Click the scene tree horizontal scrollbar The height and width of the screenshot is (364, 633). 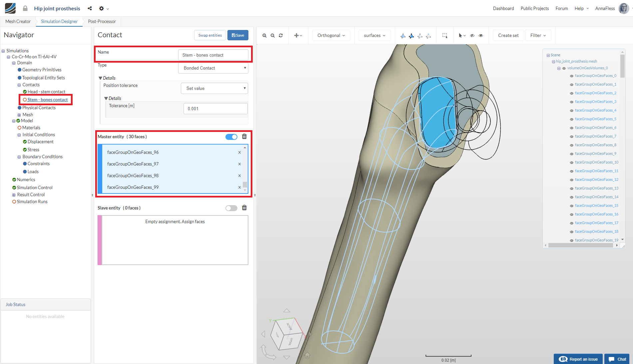[581, 245]
